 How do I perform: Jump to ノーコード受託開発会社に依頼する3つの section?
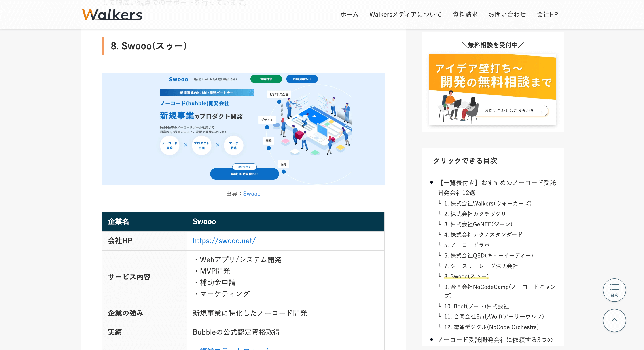pyautogui.click(x=495, y=340)
